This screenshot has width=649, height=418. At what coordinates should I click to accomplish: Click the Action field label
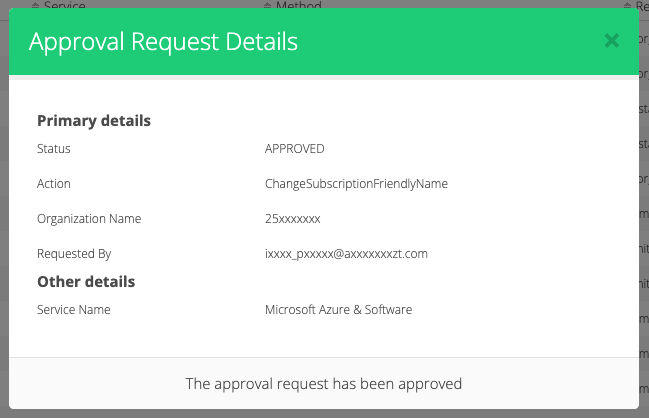pos(54,184)
